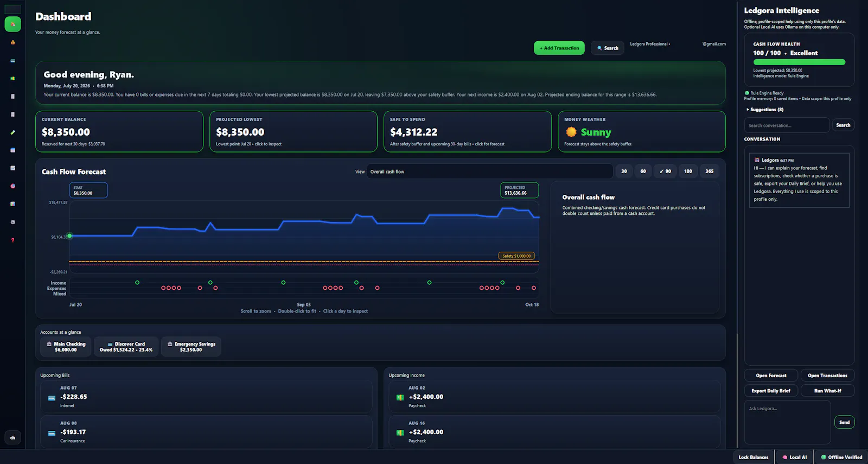Click the PROJECTED $13,636.66 chart label
The height and width of the screenshot is (464, 868).
tap(519, 190)
